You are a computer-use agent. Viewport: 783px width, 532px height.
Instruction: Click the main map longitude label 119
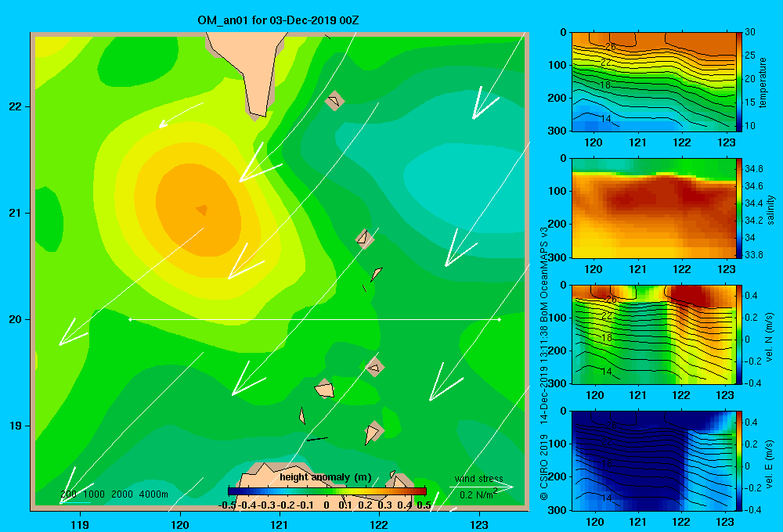[80, 524]
